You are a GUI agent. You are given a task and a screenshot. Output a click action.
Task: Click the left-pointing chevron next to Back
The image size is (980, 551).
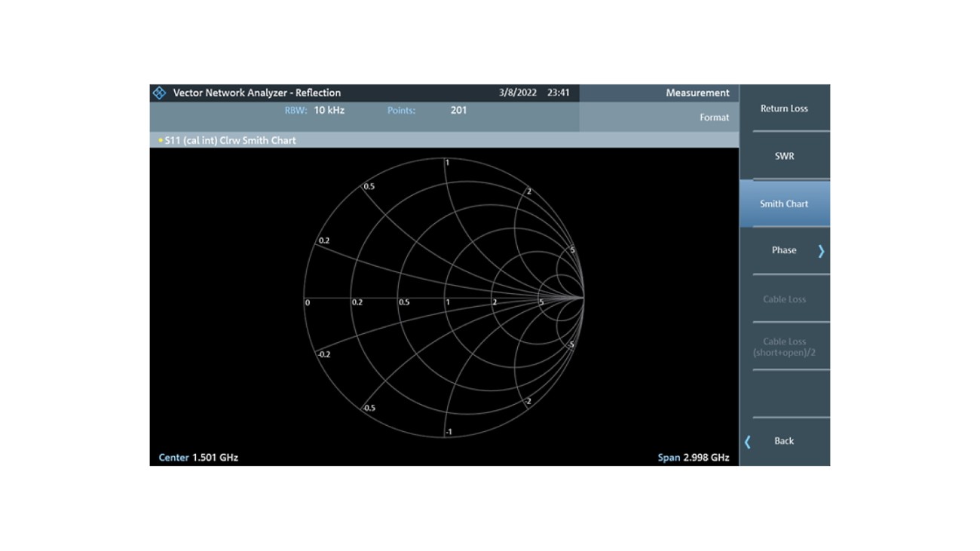tap(747, 441)
